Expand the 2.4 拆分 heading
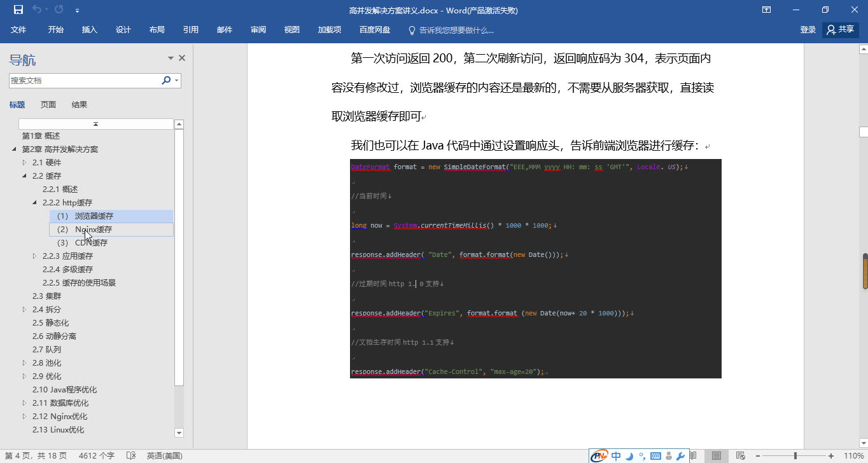The image size is (868, 463). [x=25, y=310]
